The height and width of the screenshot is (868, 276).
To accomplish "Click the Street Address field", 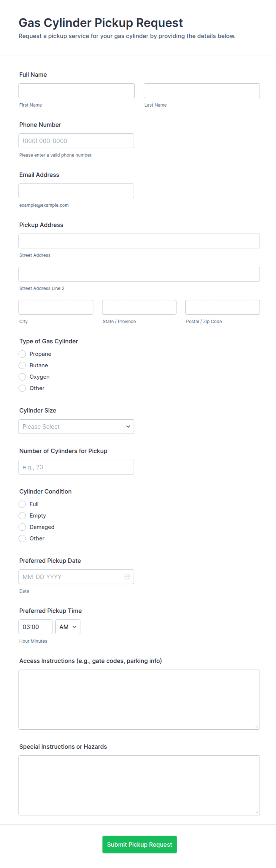I will 139,241.
